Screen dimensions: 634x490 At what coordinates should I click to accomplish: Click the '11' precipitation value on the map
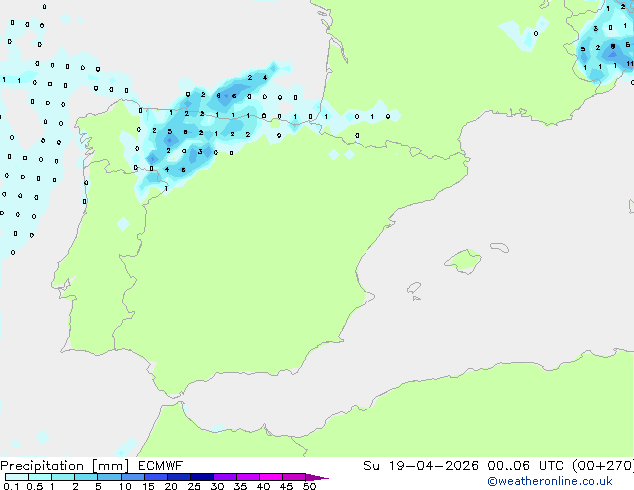(x=630, y=63)
